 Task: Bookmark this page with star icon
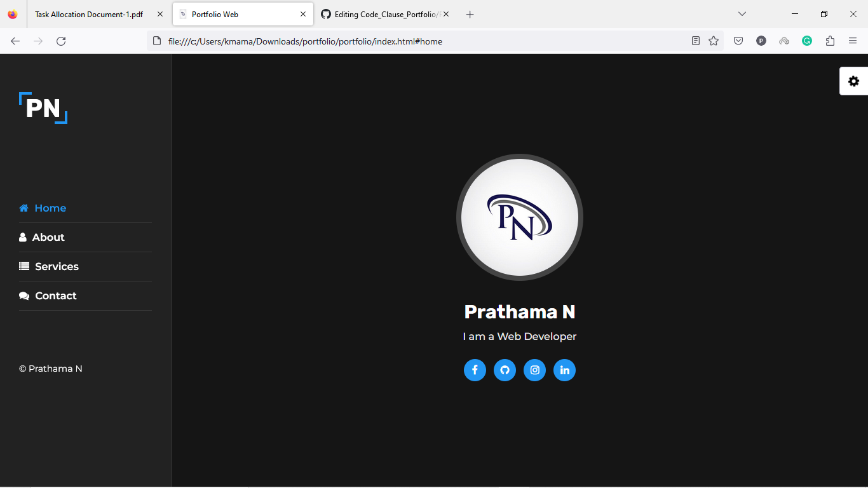click(714, 41)
